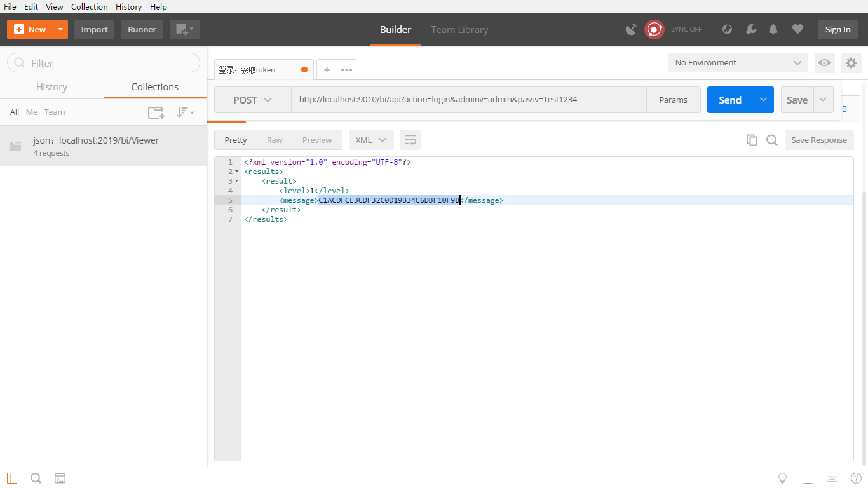Toggle sidebar icon in status bar
This screenshot has width=868, height=488.
point(12,478)
